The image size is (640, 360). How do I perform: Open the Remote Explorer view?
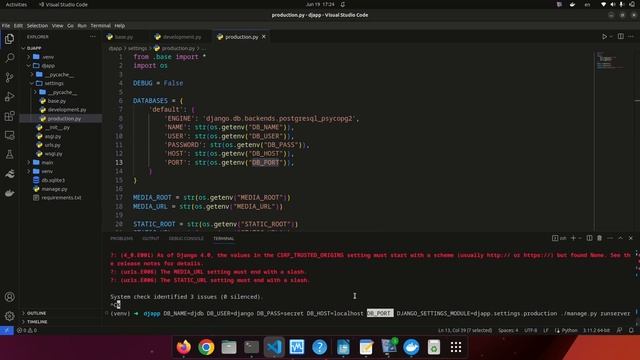(x=9, y=135)
